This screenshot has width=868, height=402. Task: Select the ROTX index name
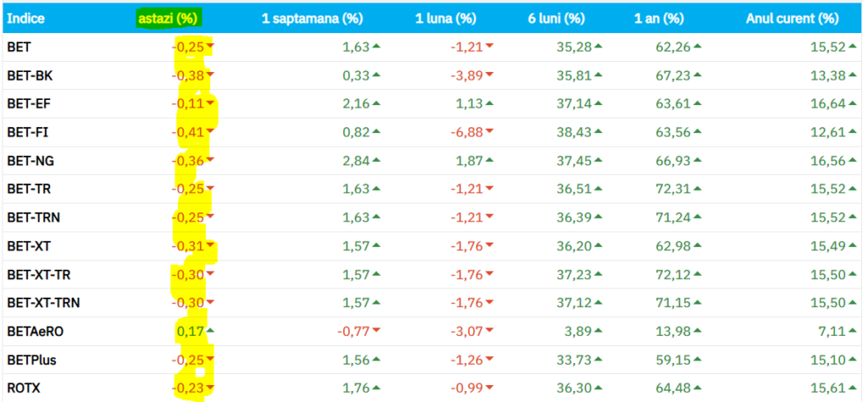point(24,388)
